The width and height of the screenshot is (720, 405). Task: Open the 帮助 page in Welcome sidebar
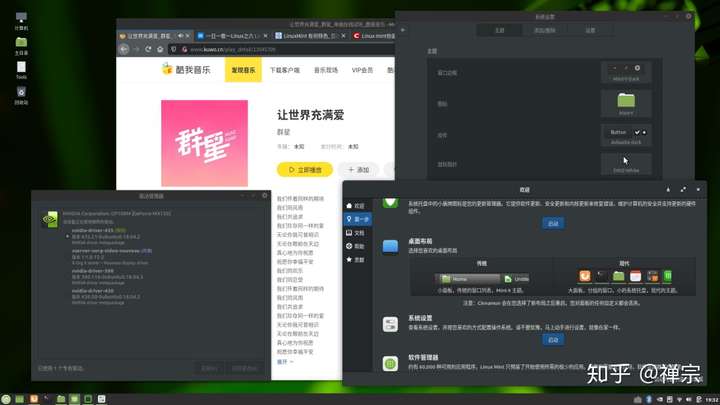coord(357,246)
